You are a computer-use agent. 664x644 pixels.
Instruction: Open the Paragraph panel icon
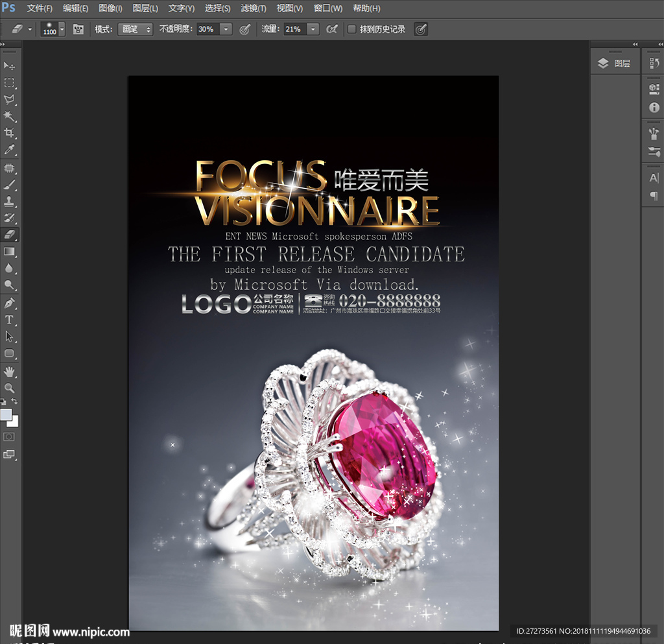654,195
